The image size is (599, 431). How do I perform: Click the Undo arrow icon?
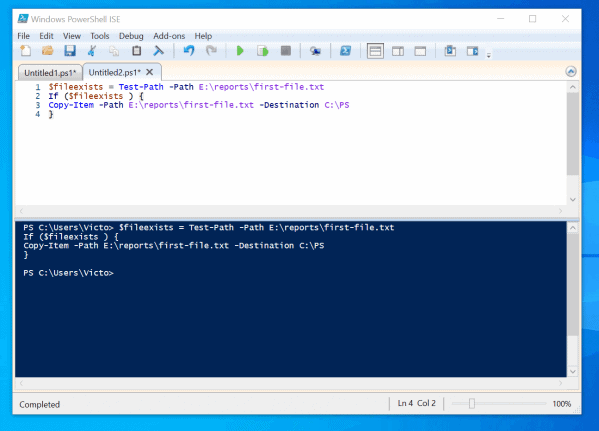pos(189,51)
